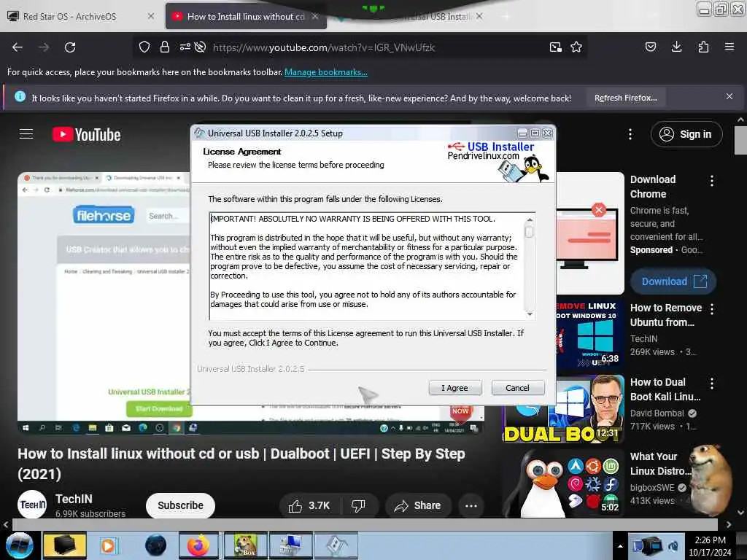
Task: Open the computer monitor taskbar icon
Action: 290,545
